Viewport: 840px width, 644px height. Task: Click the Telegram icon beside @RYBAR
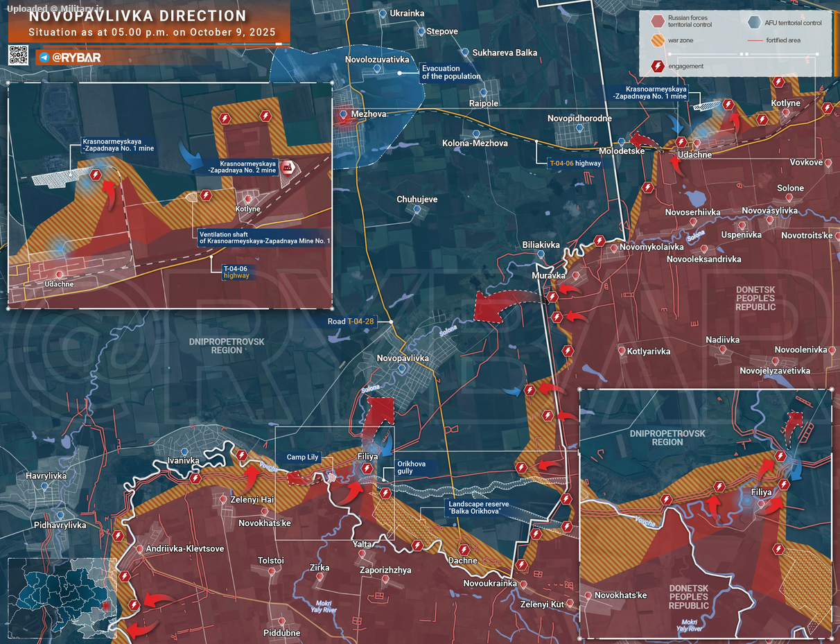pyautogui.click(x=44, y=58)
